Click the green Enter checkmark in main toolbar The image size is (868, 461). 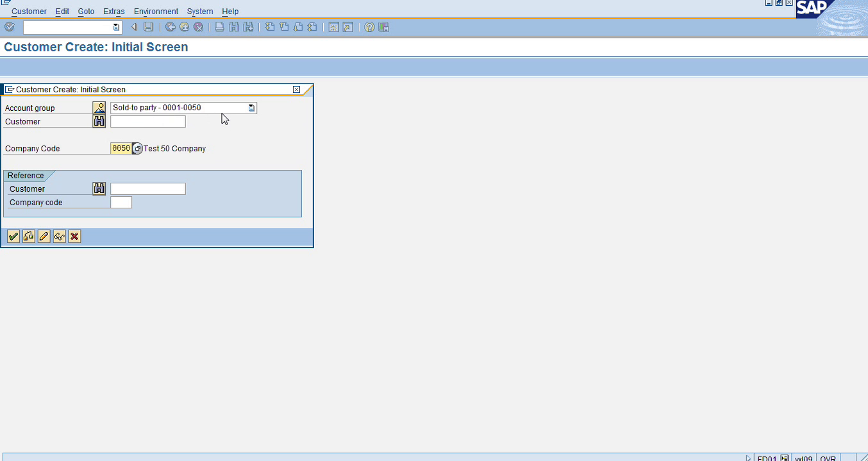click(10, 27)
